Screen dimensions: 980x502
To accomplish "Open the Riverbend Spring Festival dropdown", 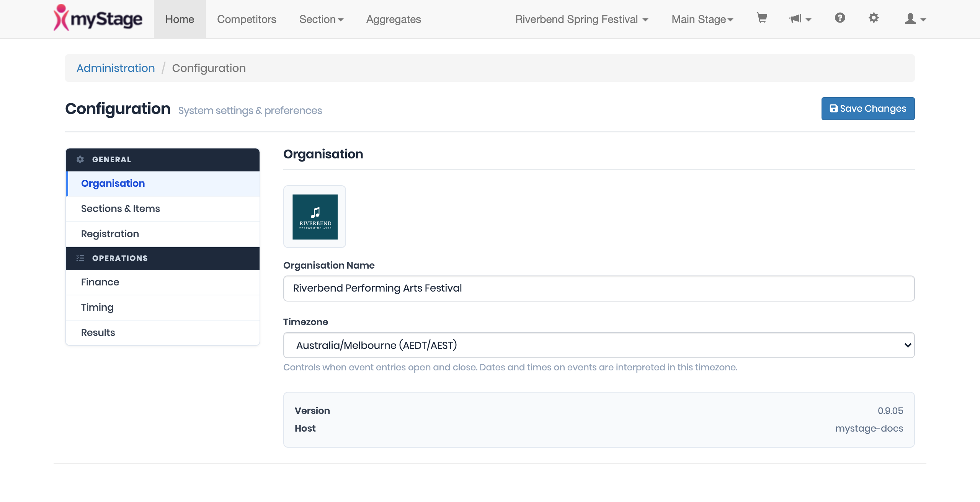I will point(582,19).
